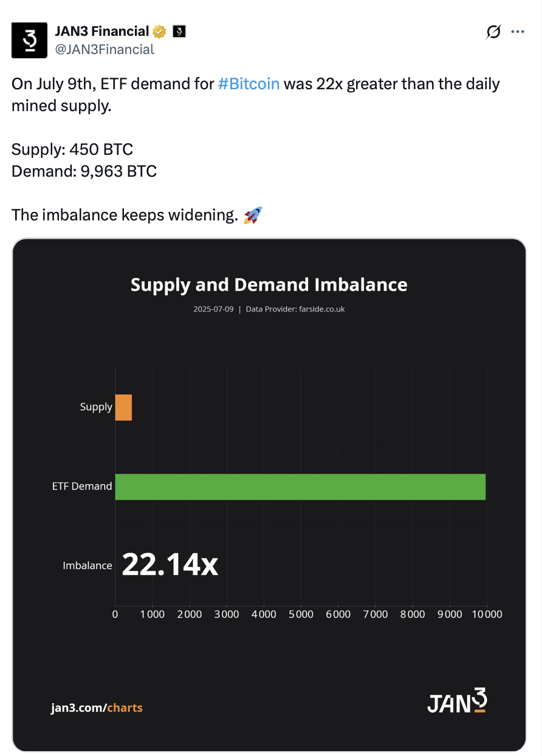Click the JAN3 logo inside the chart
The width and height of the screenshot is (542, 756).
coord(456,702)
